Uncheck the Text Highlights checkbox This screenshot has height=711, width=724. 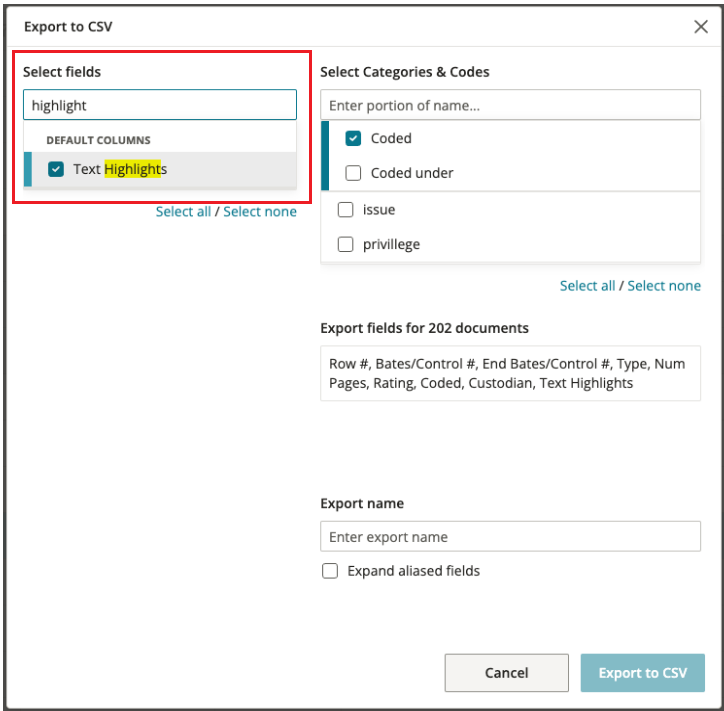56,169
